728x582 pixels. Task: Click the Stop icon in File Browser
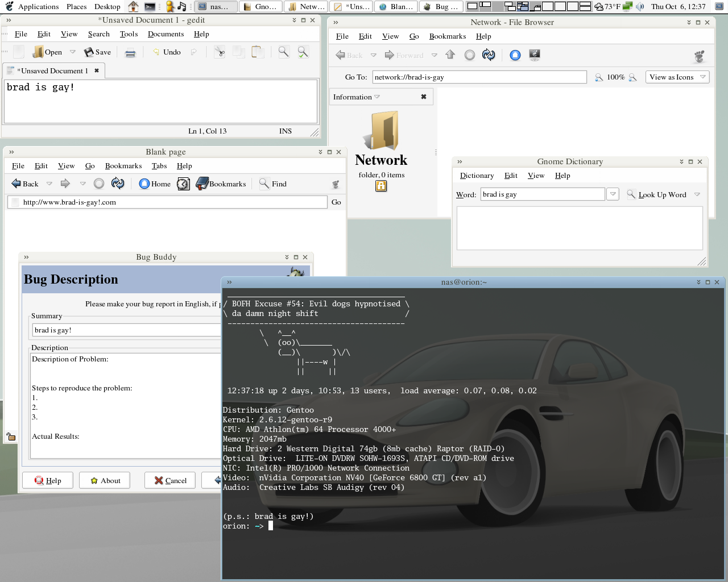click(470, 55)
